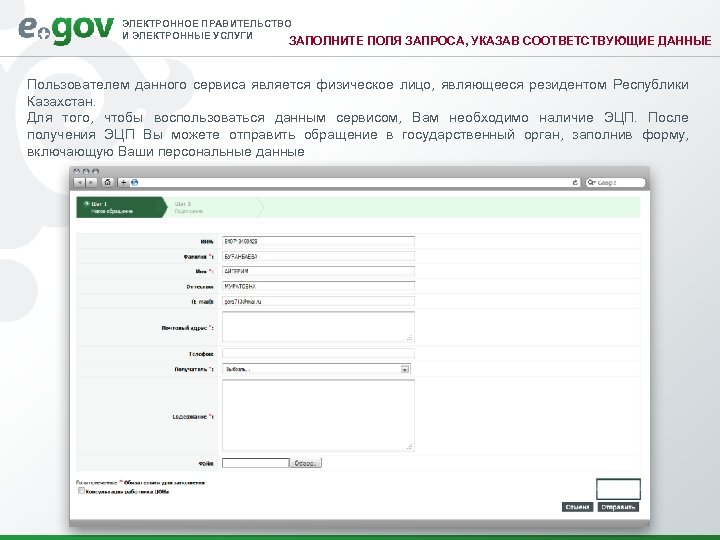Image resolution: width=720 pixels, height=540 pixels.
Task: Click the browser back arrow button
Action: pyautogui.click(x=79, y=183)
